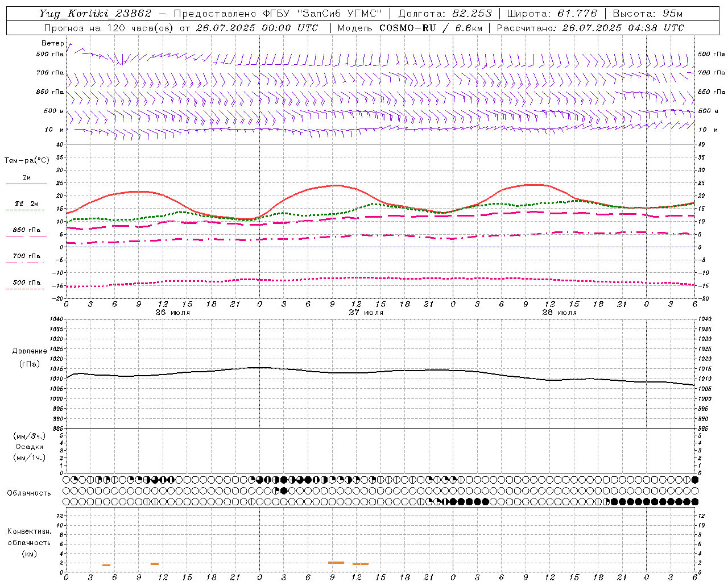This screenshot has width=728, height=582.
Task: Click the '(мм/1ч.)' precipitation unit label
Action: pyautogui.click(x=30, y=458)
